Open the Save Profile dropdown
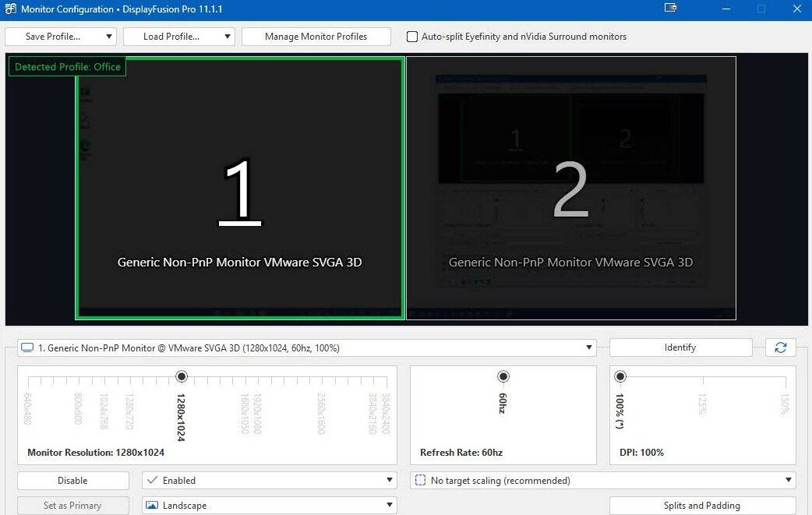812x515 pixels. point(61,37)
